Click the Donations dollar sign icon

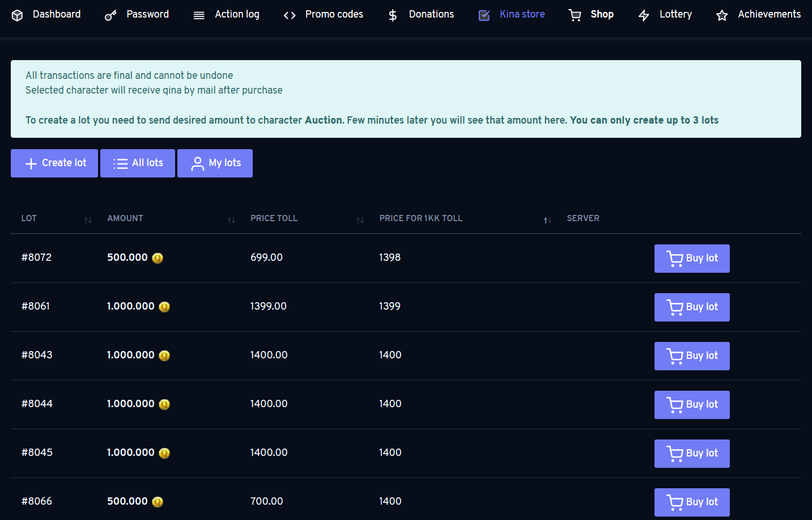tap(393, 15)
